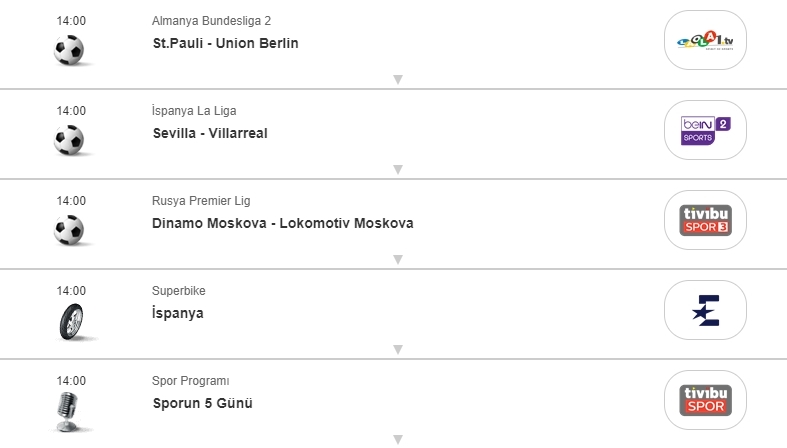Select the Tivibu Spor 3 channel logo

tap(706, 220)
